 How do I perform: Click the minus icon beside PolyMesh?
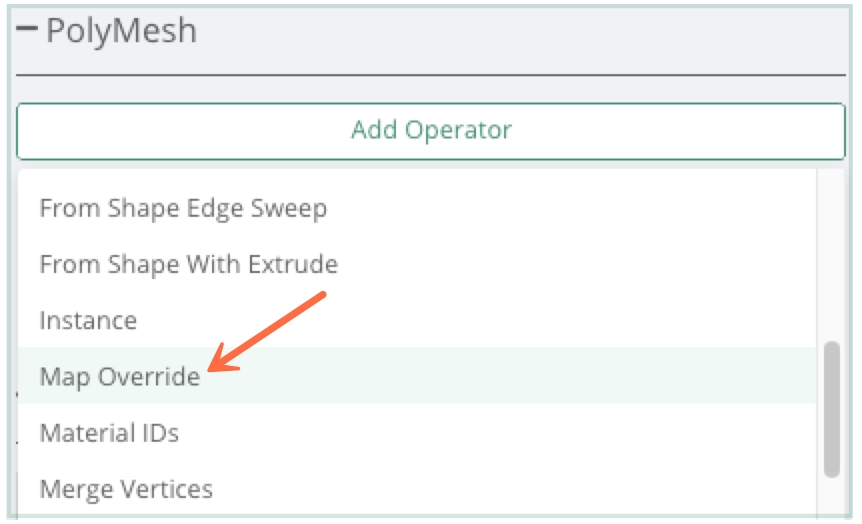tap(28, 32)
